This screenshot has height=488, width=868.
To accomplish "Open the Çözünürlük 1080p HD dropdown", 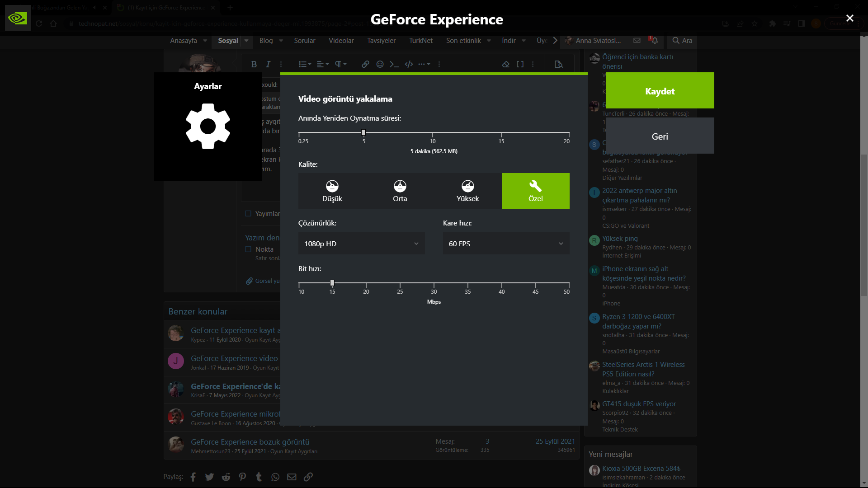I will (362, 244).
